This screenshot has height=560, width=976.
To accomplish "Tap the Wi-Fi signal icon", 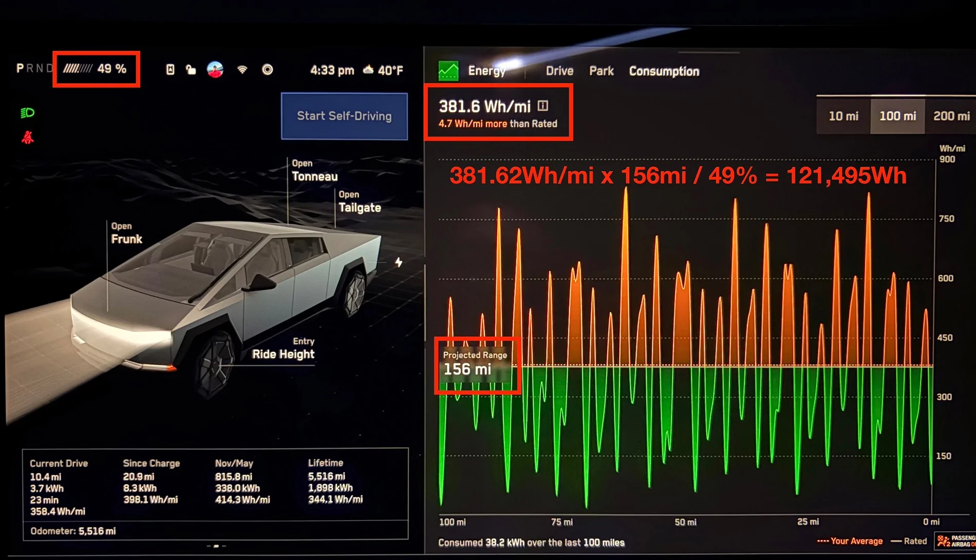I will click(x=242, y=69).
